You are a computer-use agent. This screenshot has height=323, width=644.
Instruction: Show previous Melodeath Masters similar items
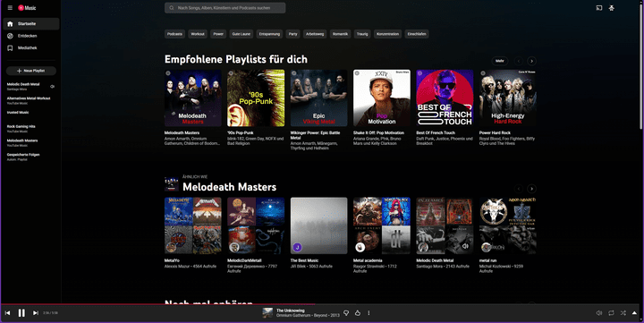tap(518, 189)
